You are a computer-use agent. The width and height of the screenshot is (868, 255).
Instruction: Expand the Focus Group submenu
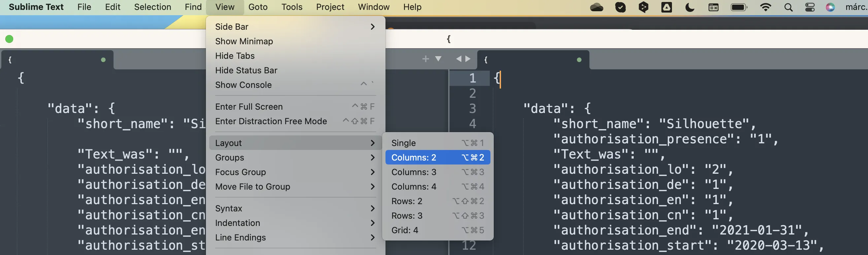click(x=295, y=172)
